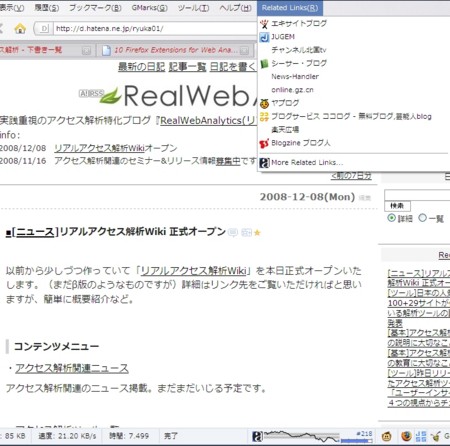The image size is (450, 446).
Task: Open the 履歴 menu
Action: [x=47, y=8]
